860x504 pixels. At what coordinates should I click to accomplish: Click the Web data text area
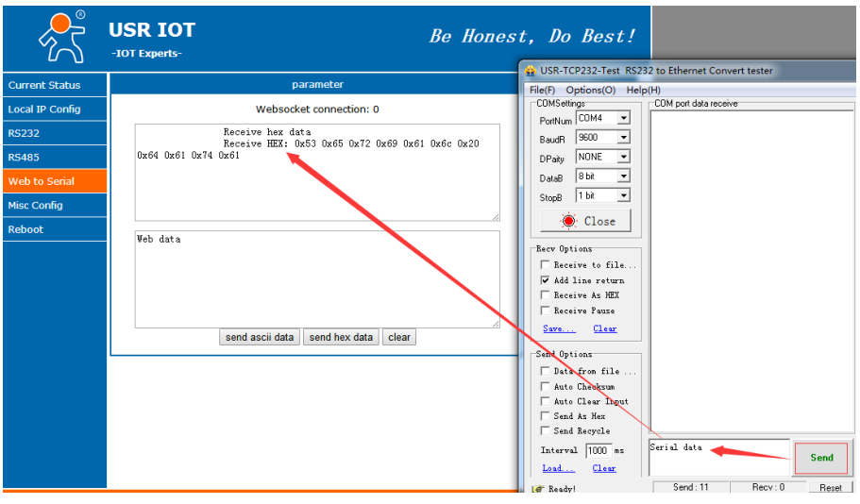pos(317,279)
